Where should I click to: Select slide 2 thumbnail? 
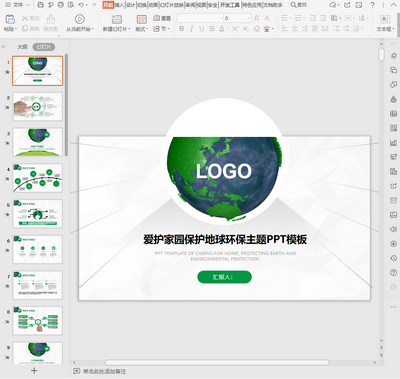[x=37, y=107]
